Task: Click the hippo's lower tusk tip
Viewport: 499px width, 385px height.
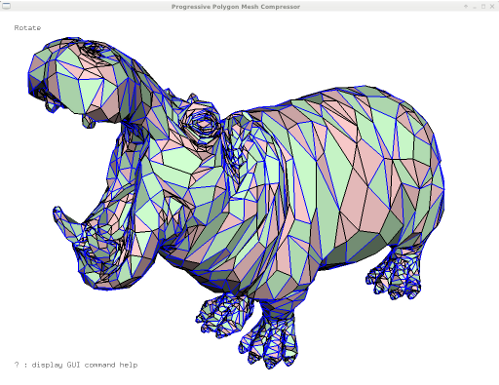Action: [58, 211]
